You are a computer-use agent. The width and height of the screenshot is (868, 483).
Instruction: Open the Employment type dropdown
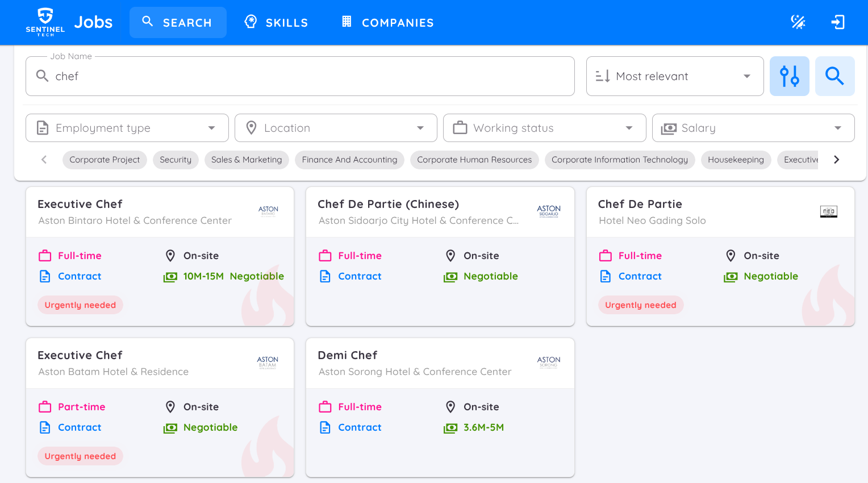[126, 128]
